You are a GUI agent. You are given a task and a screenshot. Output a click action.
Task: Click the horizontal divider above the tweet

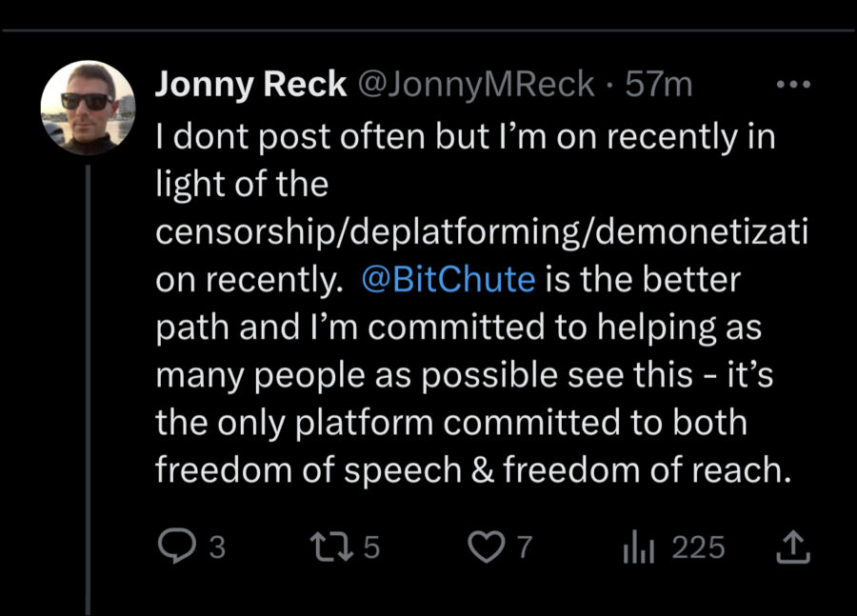point(428,30)
